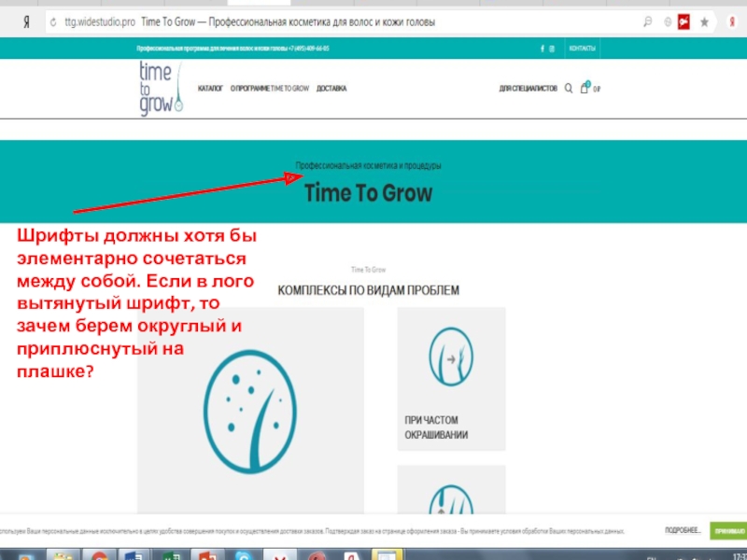Open PowerPoint from the Windows taskbar
Image resolution: width=747 pixels, height=560 pixels.
(206, 554)
